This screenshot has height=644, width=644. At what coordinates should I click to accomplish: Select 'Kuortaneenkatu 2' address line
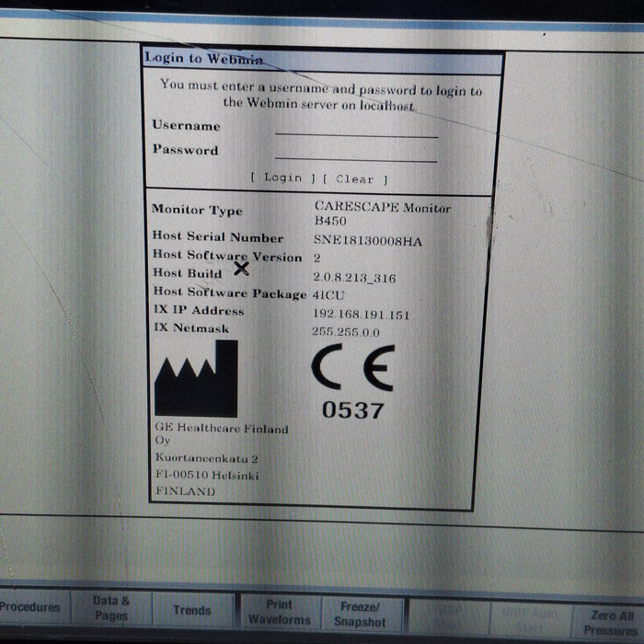(207, 458)
